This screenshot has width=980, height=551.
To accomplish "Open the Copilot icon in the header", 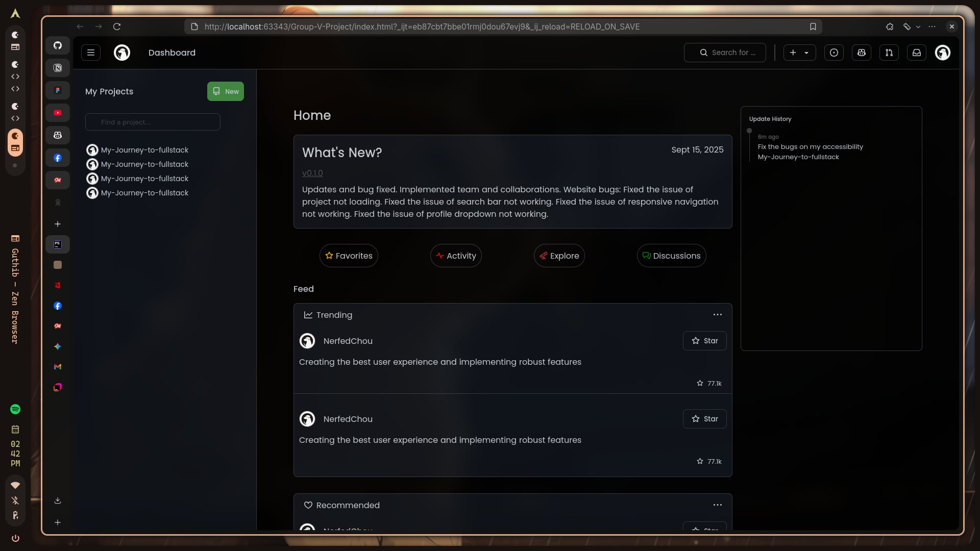I will tap(862, 53).
